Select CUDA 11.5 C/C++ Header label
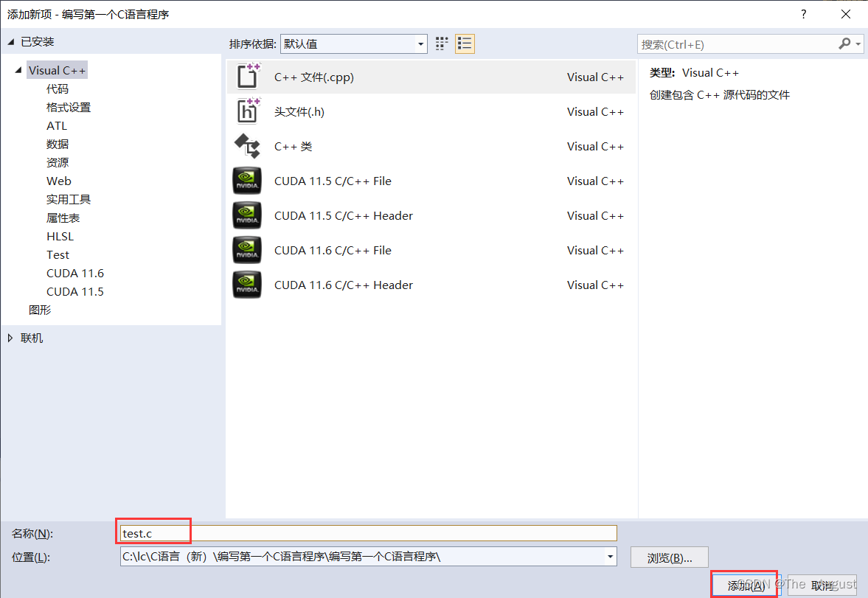Image resolution: width=868 pixels, height=598 pixels. 344,215
